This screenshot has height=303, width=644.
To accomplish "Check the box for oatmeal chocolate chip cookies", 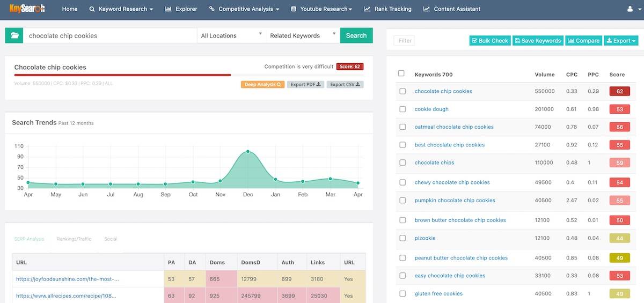I will (403, 127).
